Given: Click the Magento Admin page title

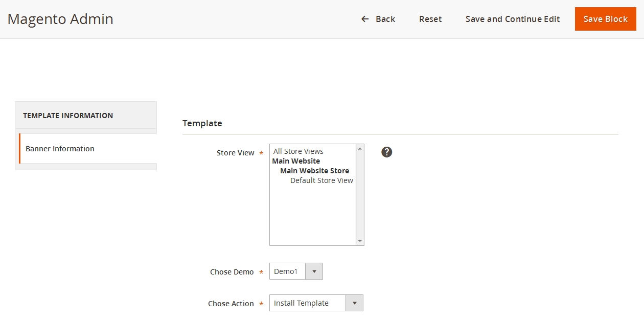Looking at the screenshot, I should 60,19.
